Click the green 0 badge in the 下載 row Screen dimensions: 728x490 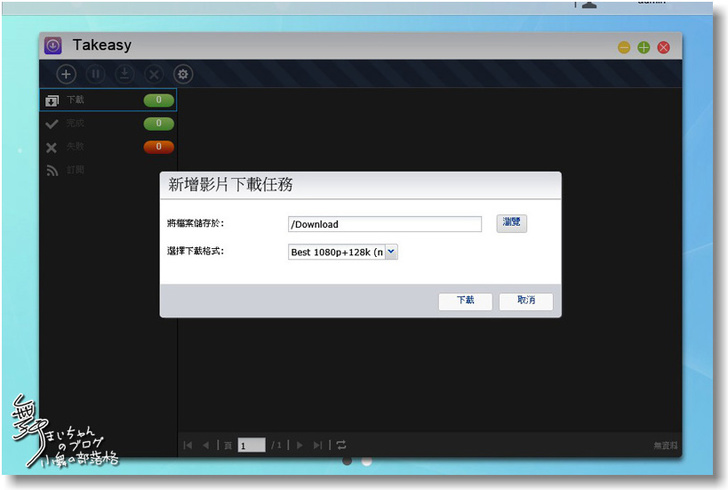pyautogui.click(x=159, y=100)
